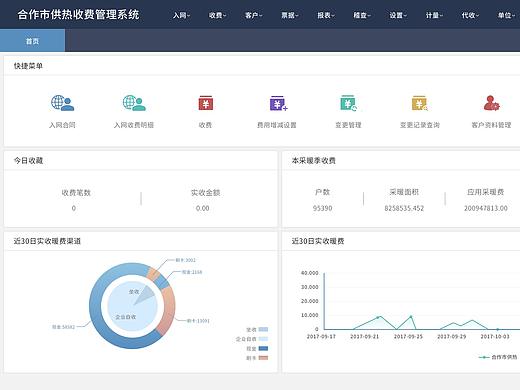Click the red 收费 yen icon

coord(206,103)
